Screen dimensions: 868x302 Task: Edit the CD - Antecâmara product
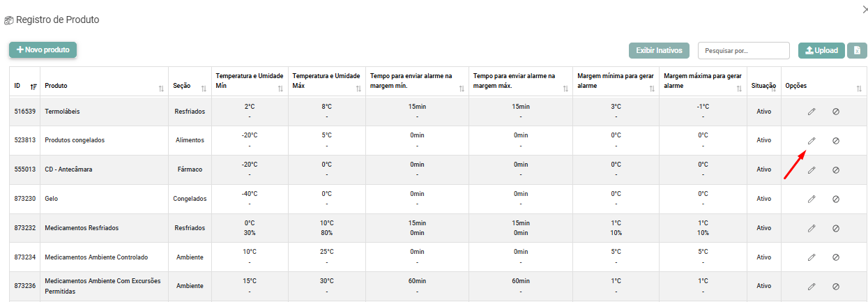(812, 170)
